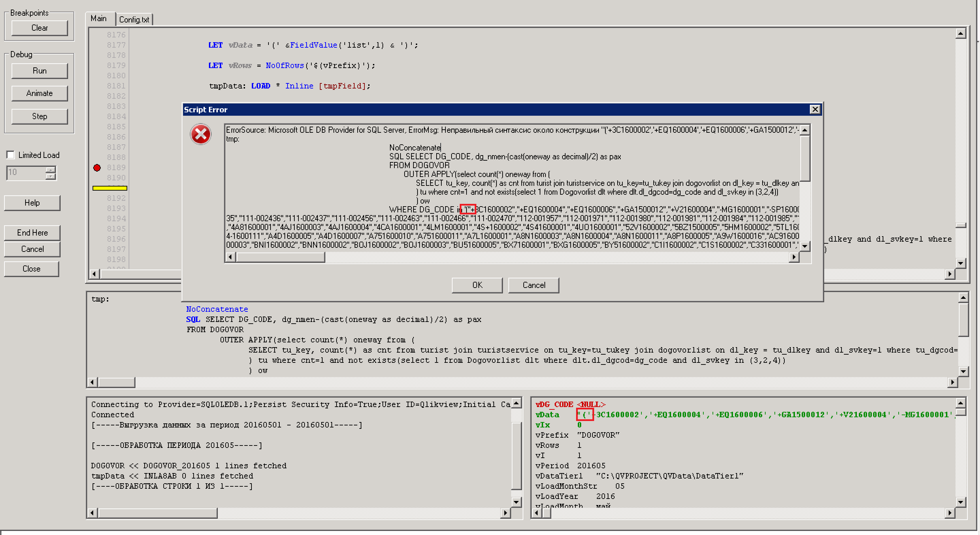Close the Script Error dialog with X
Viewport: 980px width, 535px height.
click(x=815, y=110)
